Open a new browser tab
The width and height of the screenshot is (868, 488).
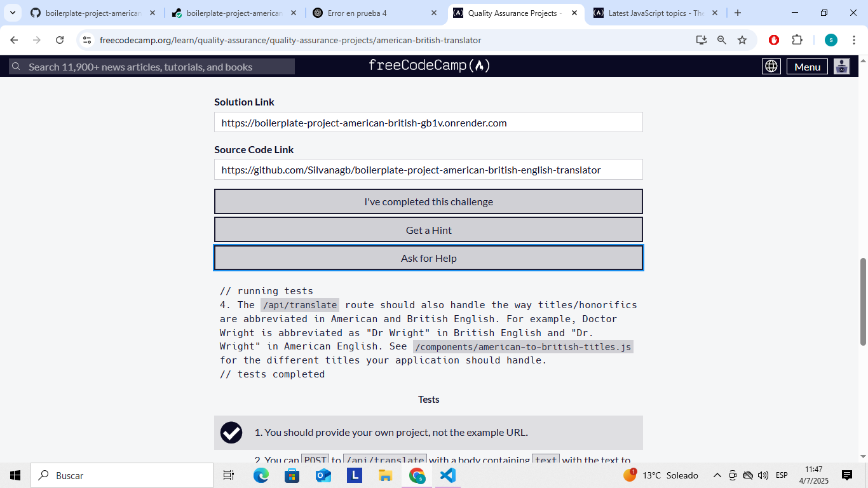(x=738, y=13)
